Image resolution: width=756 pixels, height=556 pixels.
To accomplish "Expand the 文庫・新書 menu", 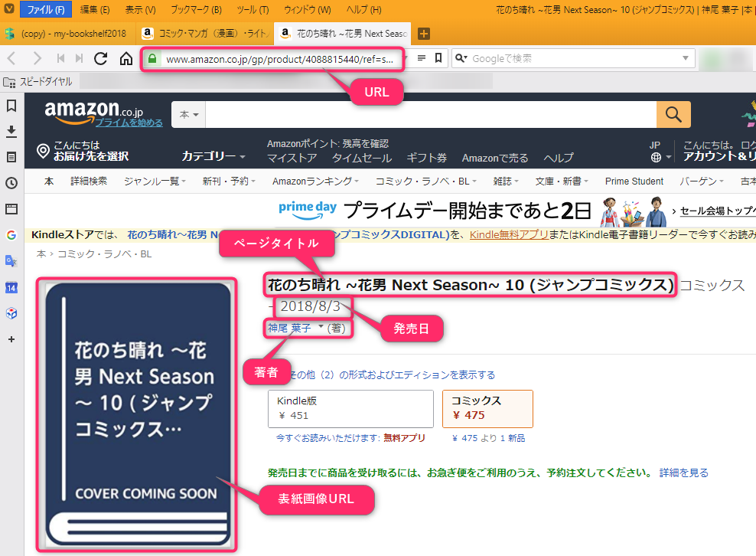I will point(562,182).
